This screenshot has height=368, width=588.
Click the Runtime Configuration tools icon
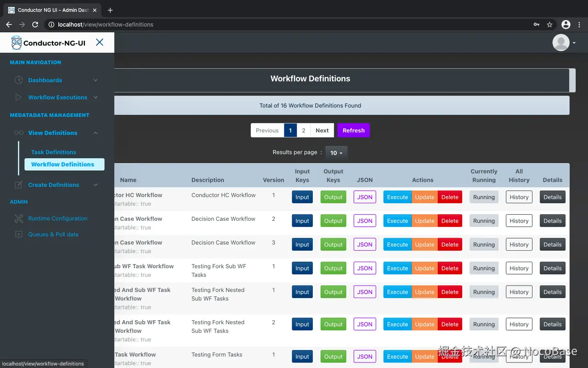(18, 218)
